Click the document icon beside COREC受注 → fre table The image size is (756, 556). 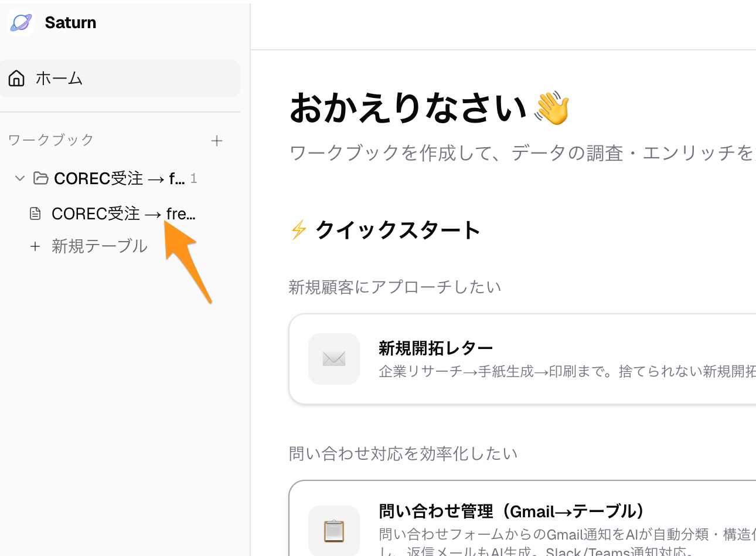(35, 213)
